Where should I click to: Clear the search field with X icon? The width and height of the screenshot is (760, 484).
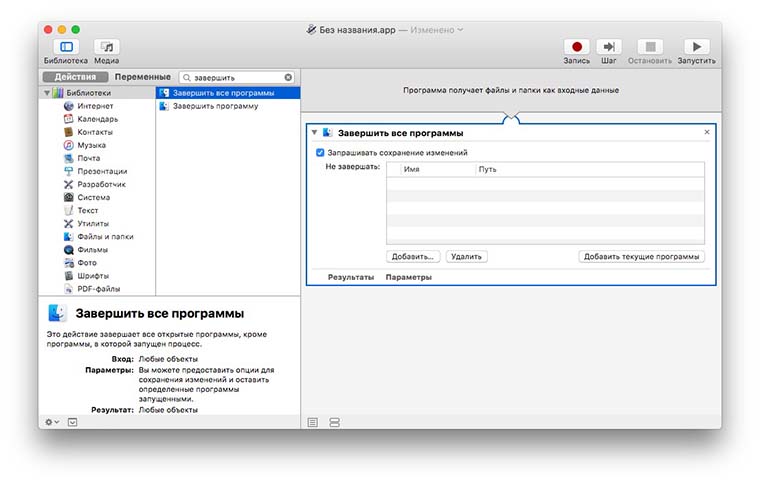288,78
